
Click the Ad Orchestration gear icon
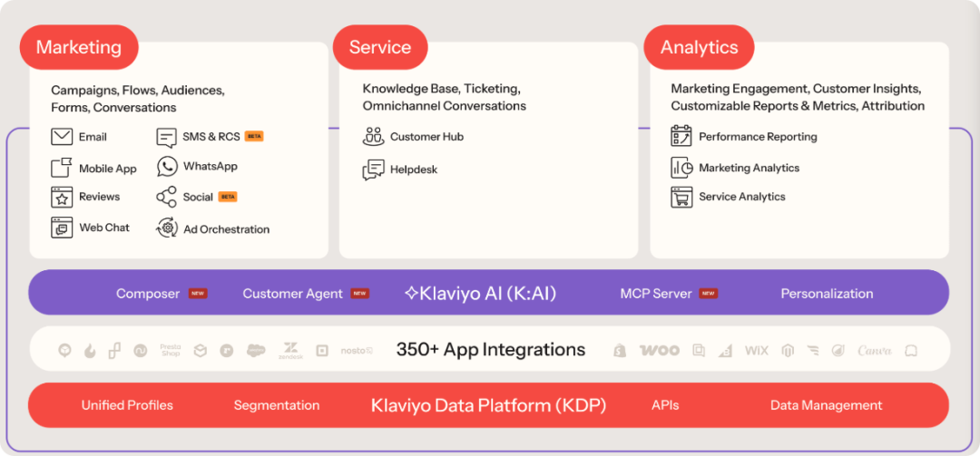click(167, 228)
